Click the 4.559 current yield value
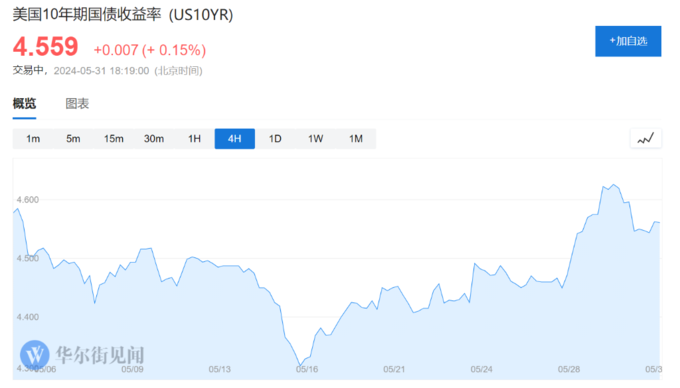Viewport: 680px width, 388px height. (46, 47)
